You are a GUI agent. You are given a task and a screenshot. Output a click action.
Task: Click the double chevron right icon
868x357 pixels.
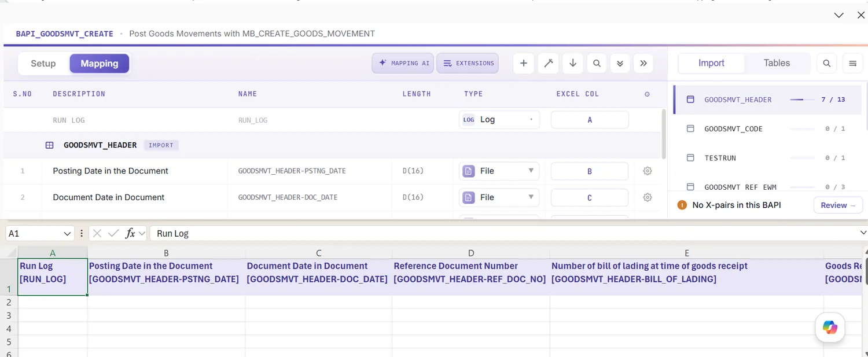point(643,64)
